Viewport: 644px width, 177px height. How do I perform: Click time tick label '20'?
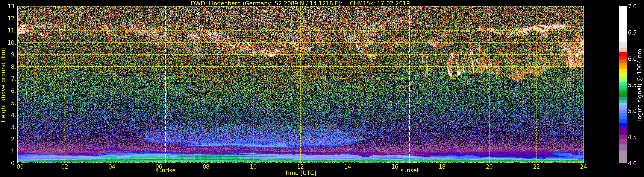[489, 166]
